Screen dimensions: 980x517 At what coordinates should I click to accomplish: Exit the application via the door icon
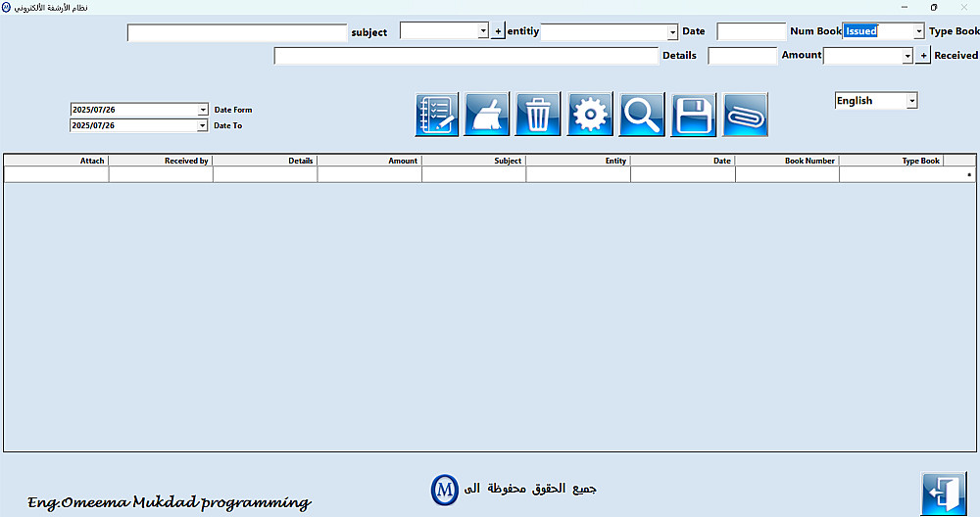click(944, 493)
